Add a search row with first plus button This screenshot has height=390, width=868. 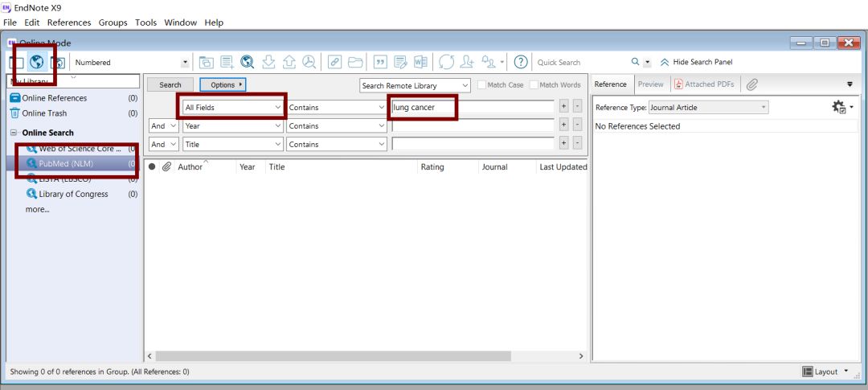(563, 106)
